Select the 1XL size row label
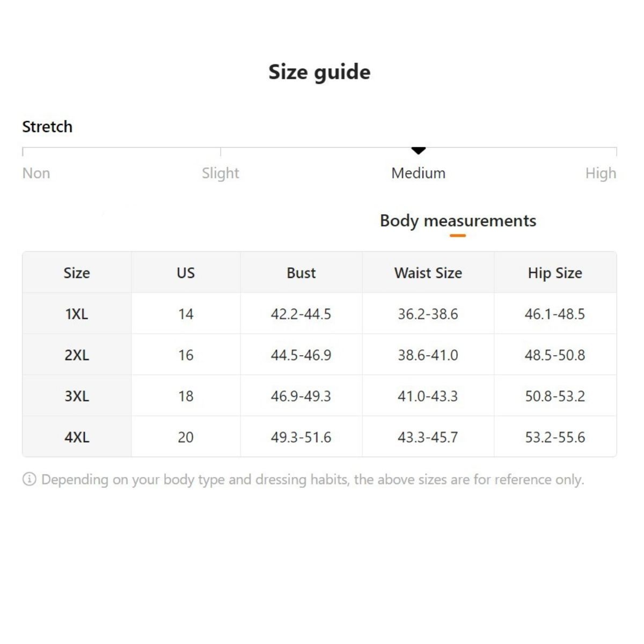Viewport: 644px width, 644px height. point(77,314)
